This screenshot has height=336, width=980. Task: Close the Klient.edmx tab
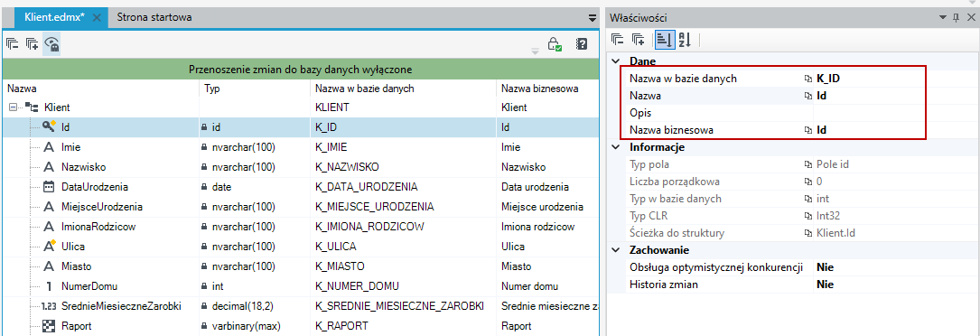(97, 17)
